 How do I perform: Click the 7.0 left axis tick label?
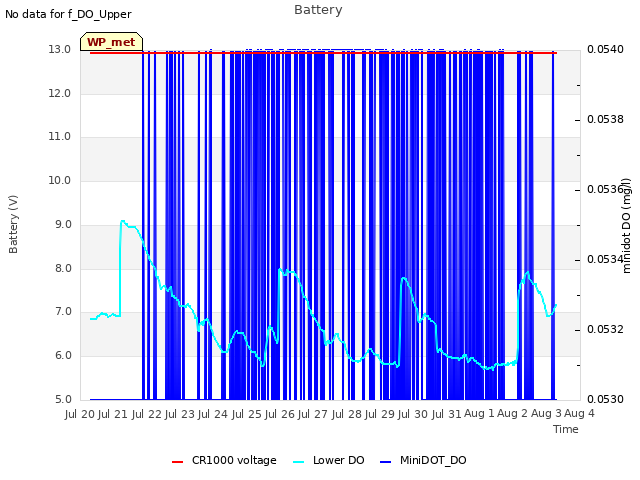tap(63, 312)
